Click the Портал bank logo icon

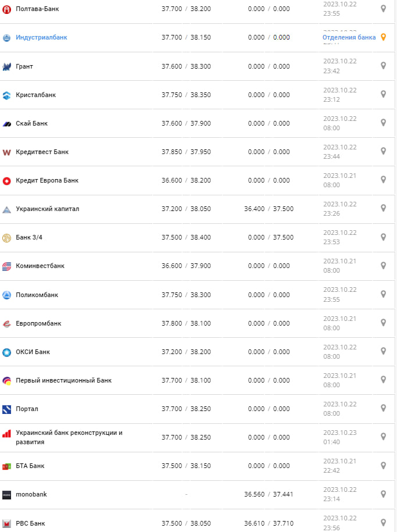click(7, 409)
